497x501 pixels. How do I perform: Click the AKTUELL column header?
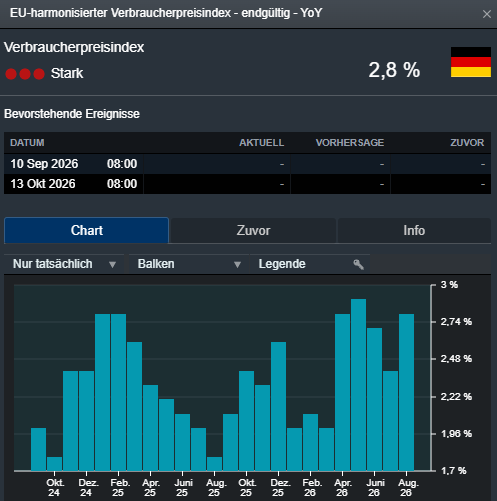click(x=262, y=143)
